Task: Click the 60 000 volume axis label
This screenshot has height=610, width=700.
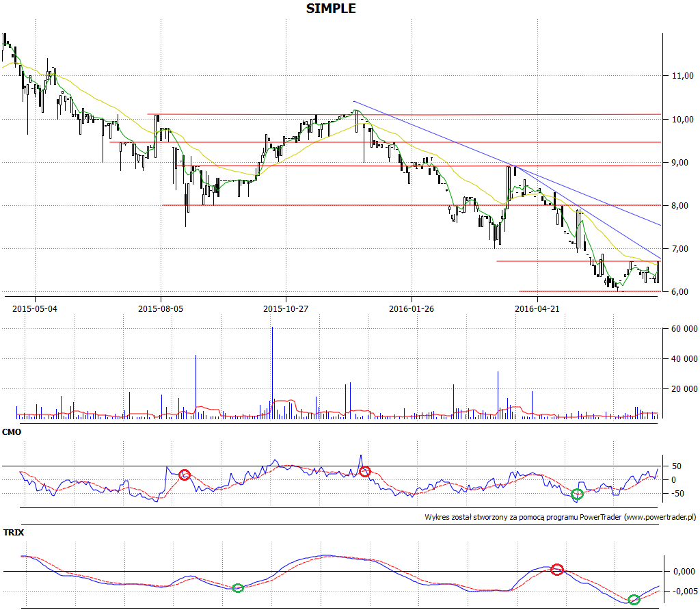Action: point(684,329)
